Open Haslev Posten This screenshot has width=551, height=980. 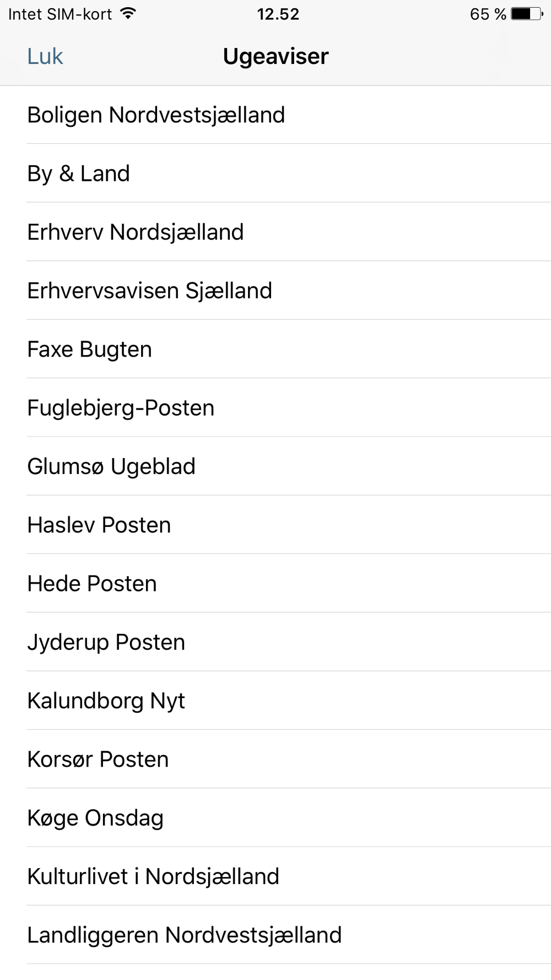[99, 525]
